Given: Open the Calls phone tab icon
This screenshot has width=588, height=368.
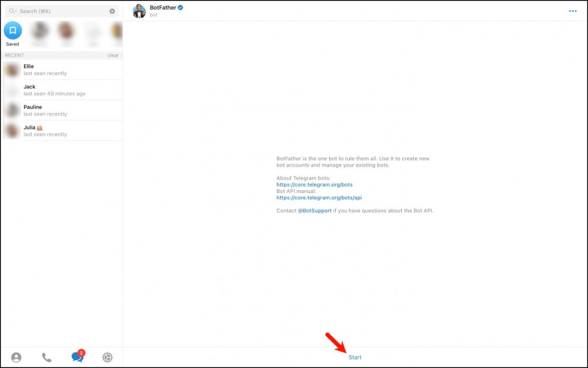Looking at the screenshot, I should pyautogui.click(x=47, y=357).
